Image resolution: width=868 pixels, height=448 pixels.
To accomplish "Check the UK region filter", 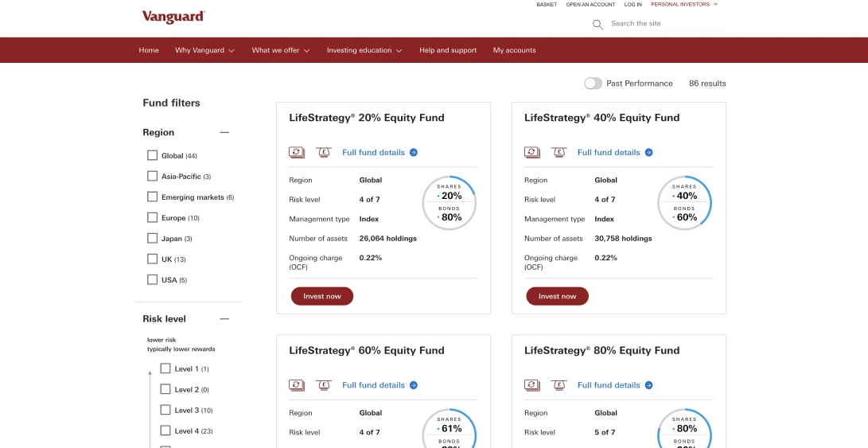I will [152, 259].
